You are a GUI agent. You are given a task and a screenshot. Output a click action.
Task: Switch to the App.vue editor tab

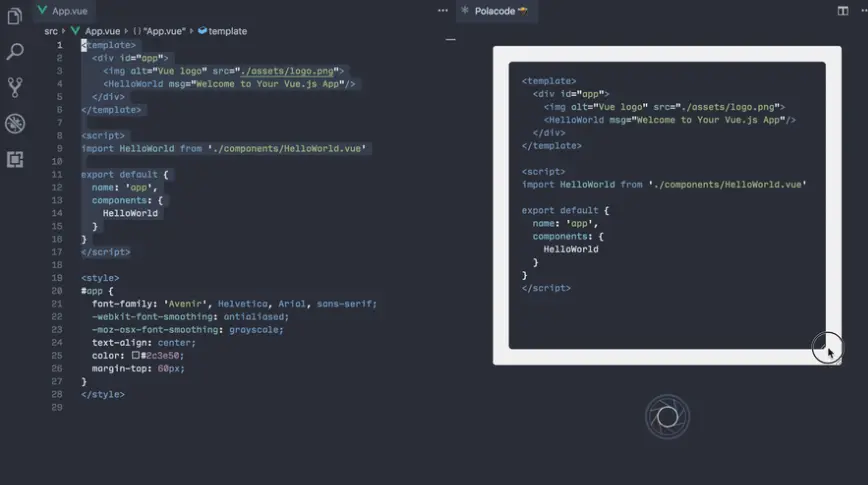tap(63, 11)
